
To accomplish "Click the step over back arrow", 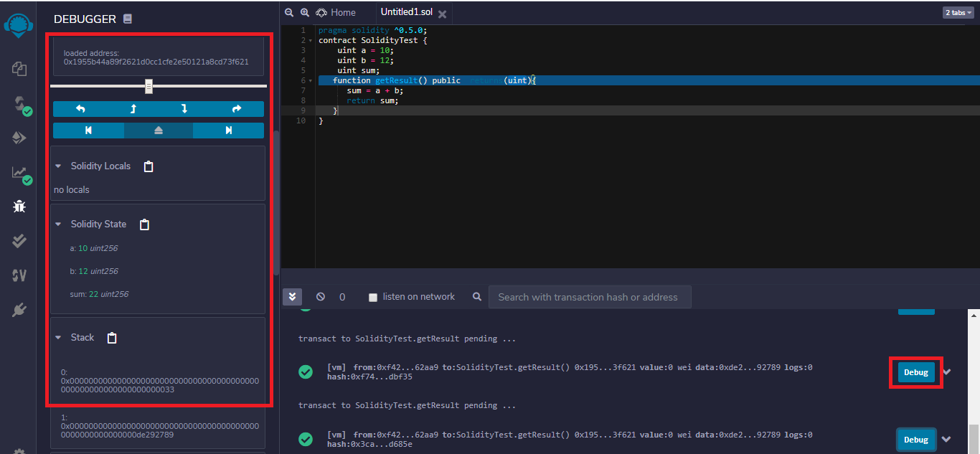I will point(80,109).
